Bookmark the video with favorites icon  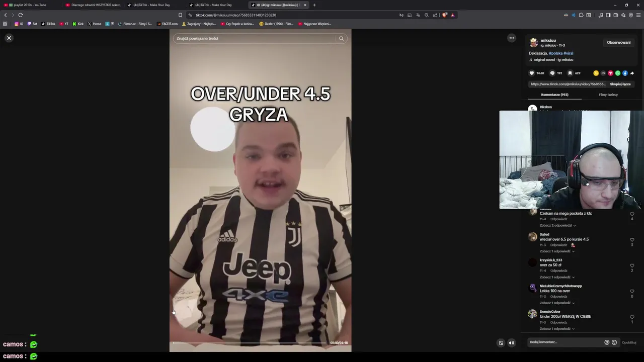click(570, 73)
